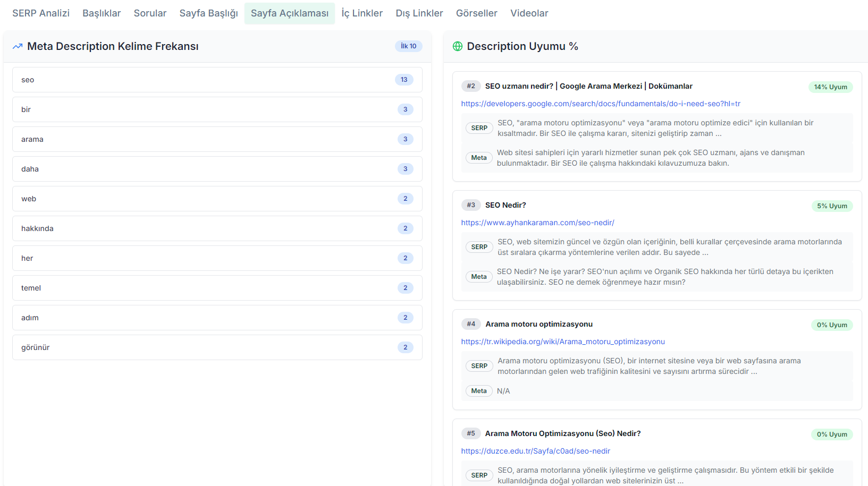Open the ayhankaraman.com SEO Nedir link
The height and width of the screenshot is (486, 868).
pos(537,223)
